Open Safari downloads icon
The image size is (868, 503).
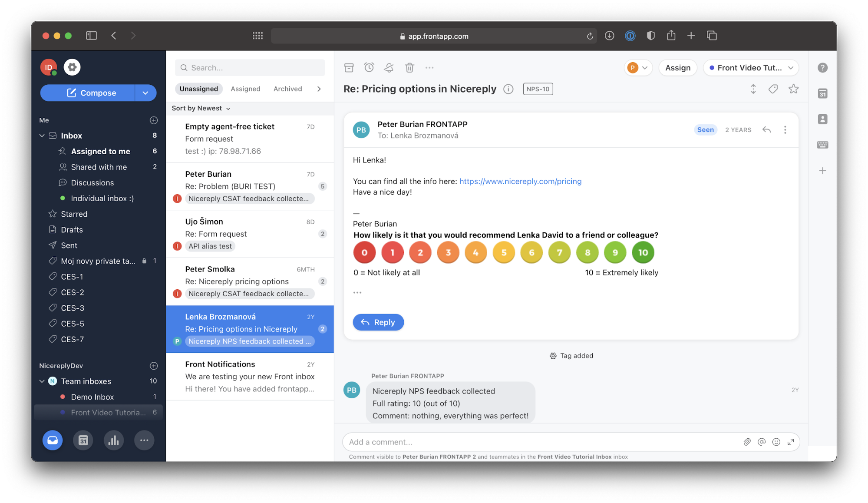tap(609, 36)
